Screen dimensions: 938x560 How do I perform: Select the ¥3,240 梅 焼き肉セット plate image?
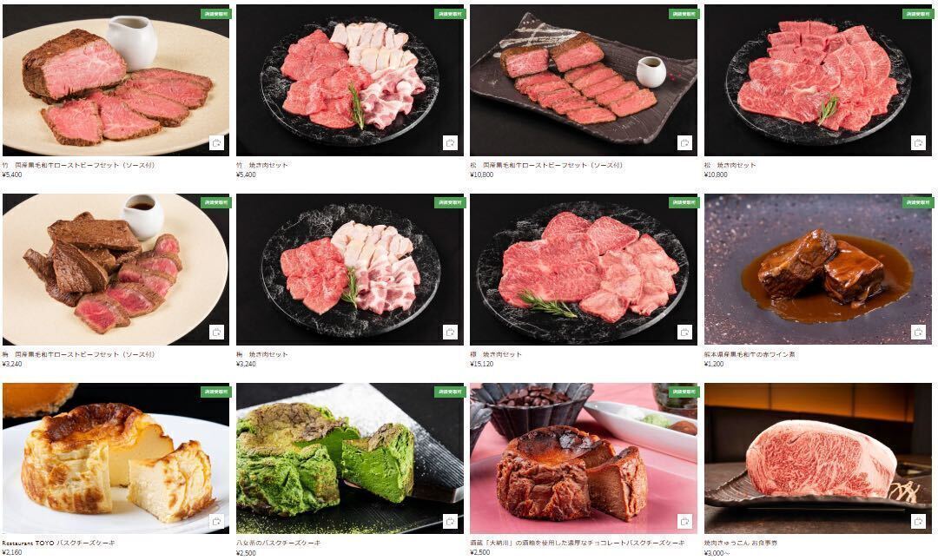tap(349, 269)
